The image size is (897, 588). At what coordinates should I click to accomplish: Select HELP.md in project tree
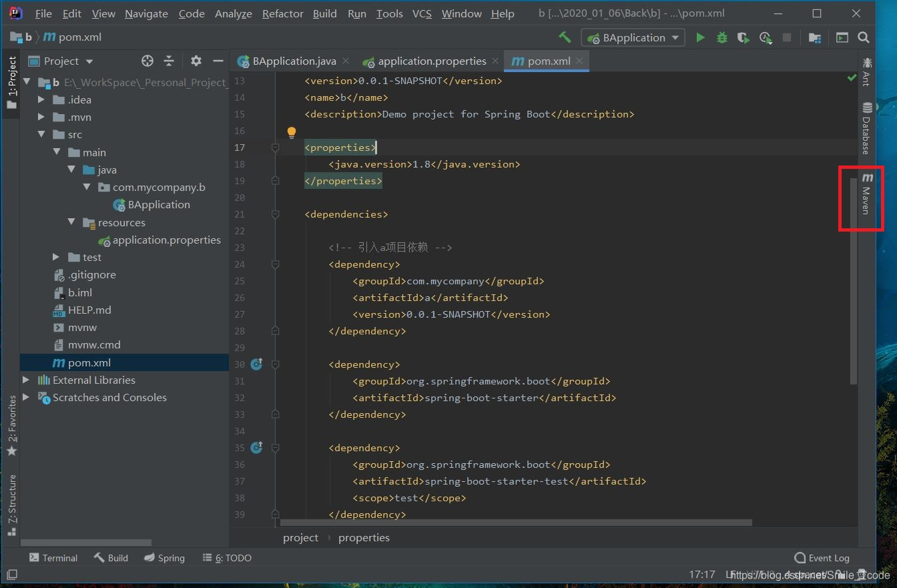(89, 310)
